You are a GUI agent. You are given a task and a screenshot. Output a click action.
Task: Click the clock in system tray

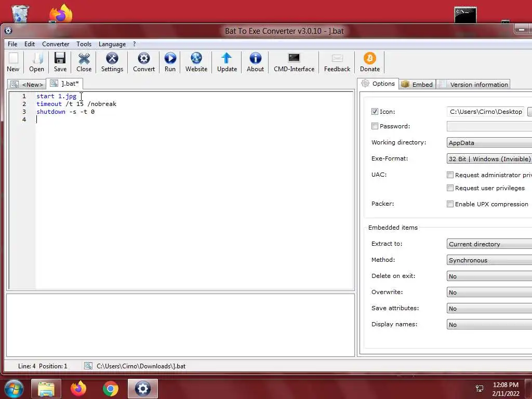(x=506, y=389)
